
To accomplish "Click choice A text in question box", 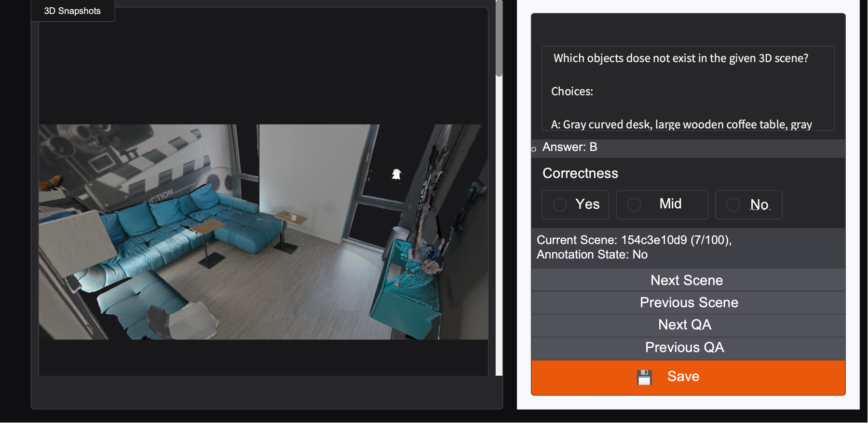I will click(681, 124).
